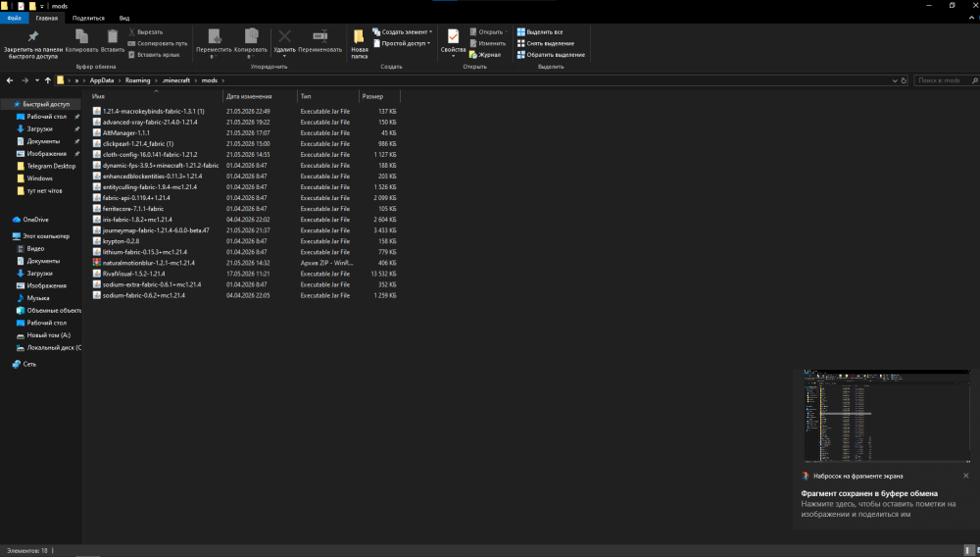Expand the address bar history dropdown
This screenshot has height=557, width=980.
click(x=895, y=80)
